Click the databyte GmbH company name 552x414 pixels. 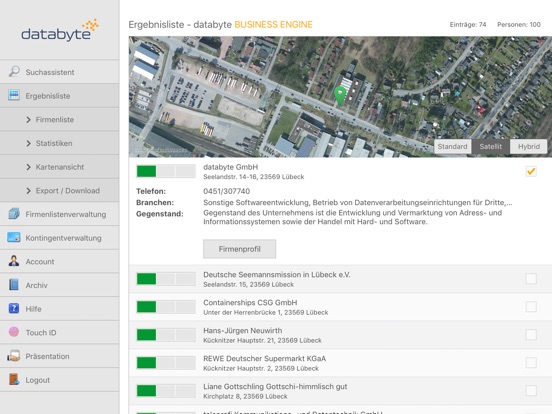(x=231, y=167)
